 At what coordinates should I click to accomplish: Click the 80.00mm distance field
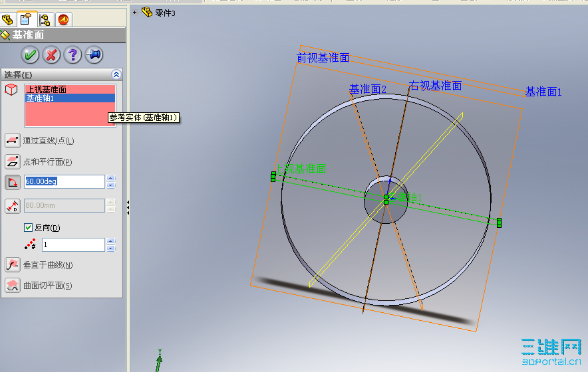[64, 206]
